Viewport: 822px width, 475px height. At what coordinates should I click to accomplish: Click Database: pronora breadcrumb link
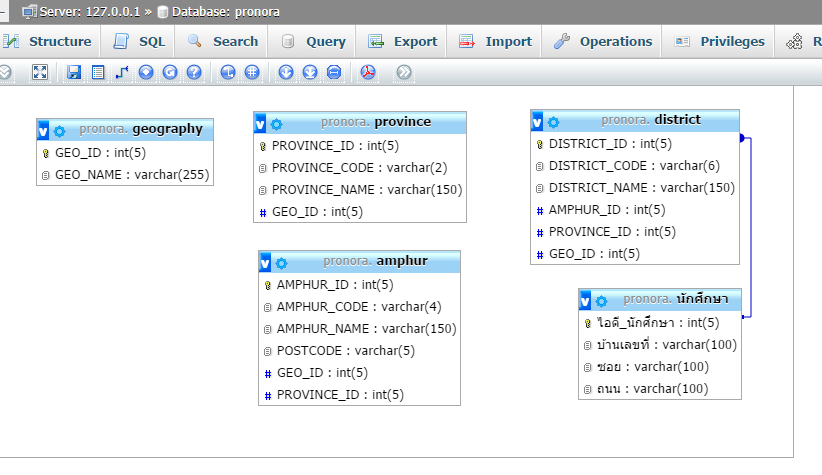pos(225,12)
